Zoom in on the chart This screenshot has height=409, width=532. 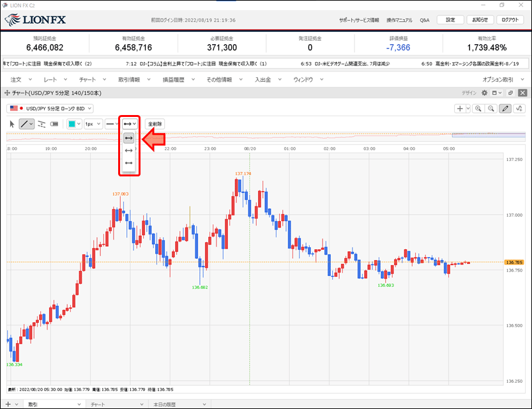point(478,109)
